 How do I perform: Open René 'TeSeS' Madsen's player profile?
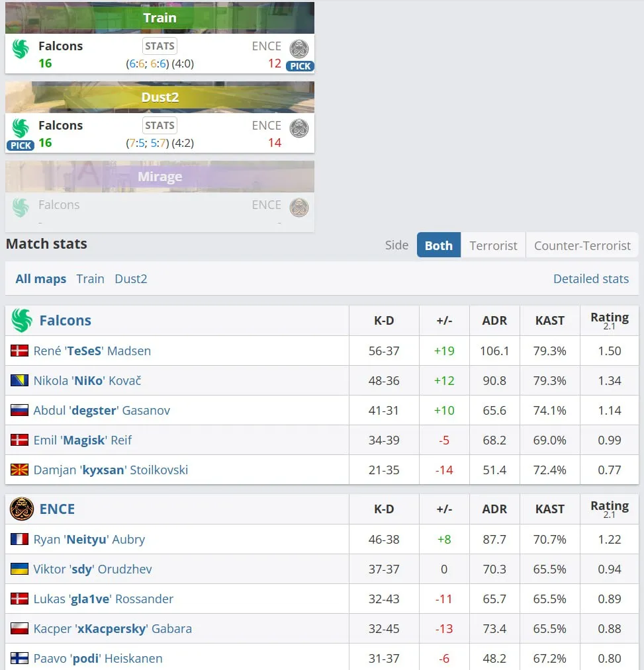(x=93, y=351)
